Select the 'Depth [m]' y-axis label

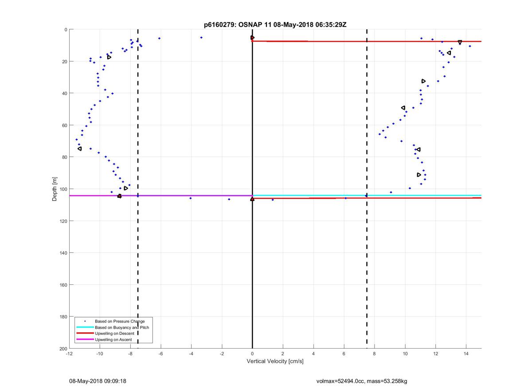coord(55,189)
